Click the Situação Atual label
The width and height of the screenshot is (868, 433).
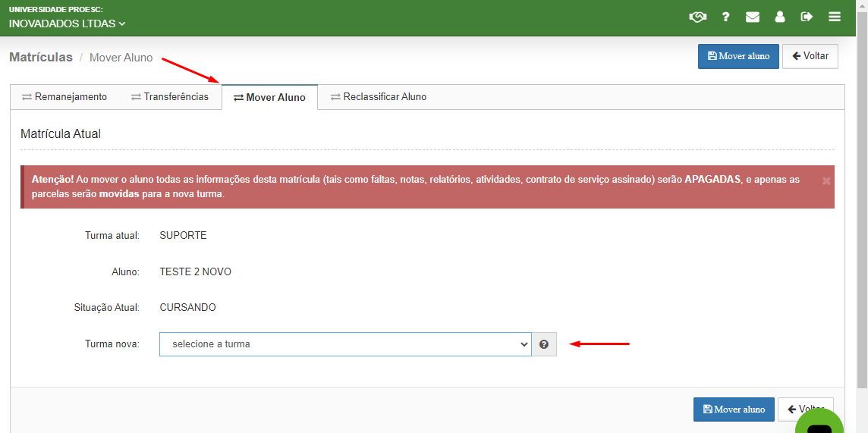(x=107, y=307)
